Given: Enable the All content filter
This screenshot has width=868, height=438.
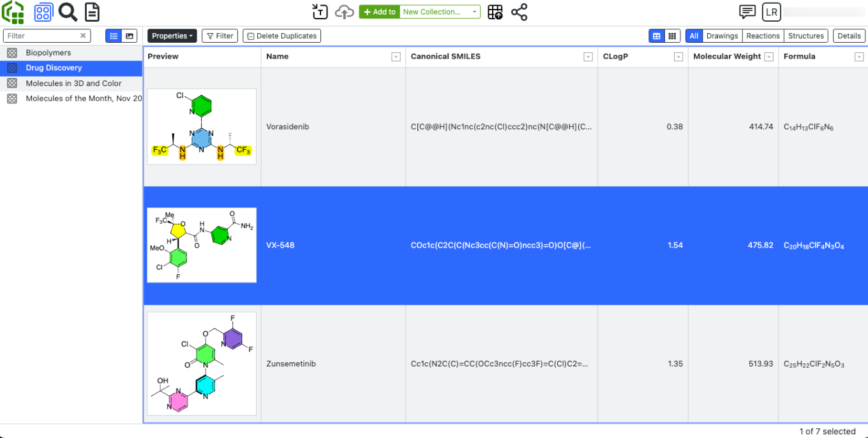Looking at the screenshot, I should click(x=694, y=36).
